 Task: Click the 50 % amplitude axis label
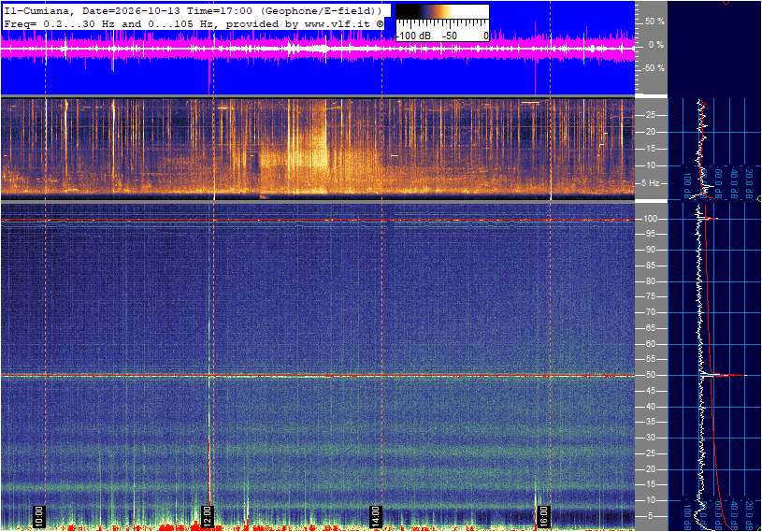pyautogui.click(x=654, y=22)
